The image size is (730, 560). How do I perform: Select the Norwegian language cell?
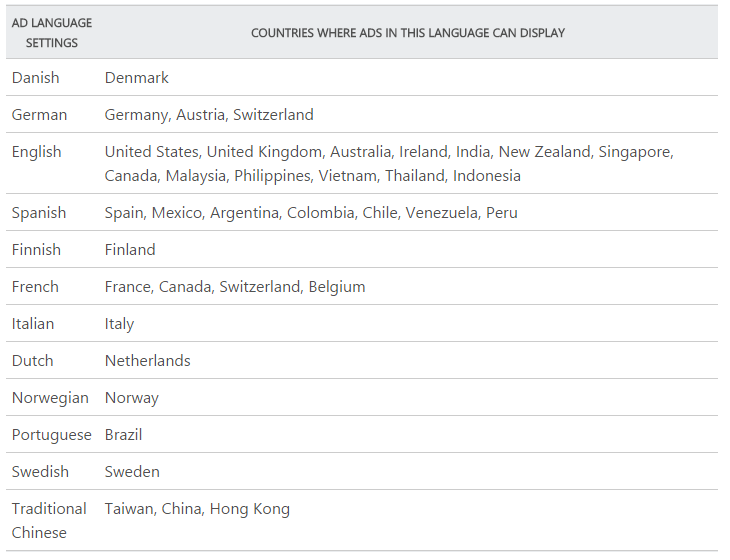click(50, 398)
